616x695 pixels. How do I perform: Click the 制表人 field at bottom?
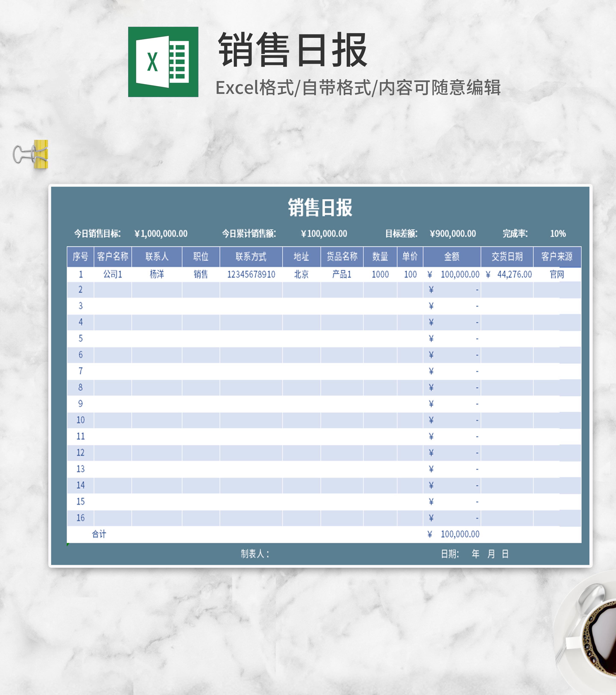tap(255, 554)
